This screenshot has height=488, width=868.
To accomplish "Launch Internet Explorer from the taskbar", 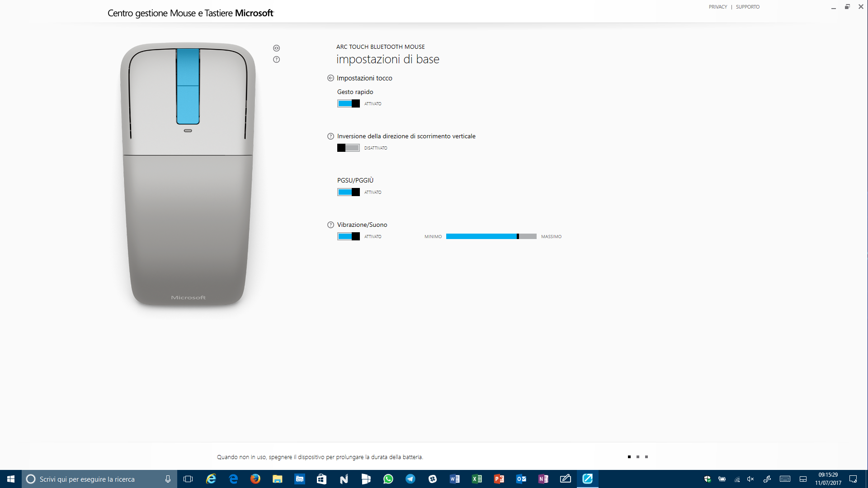I will point(211,479).
